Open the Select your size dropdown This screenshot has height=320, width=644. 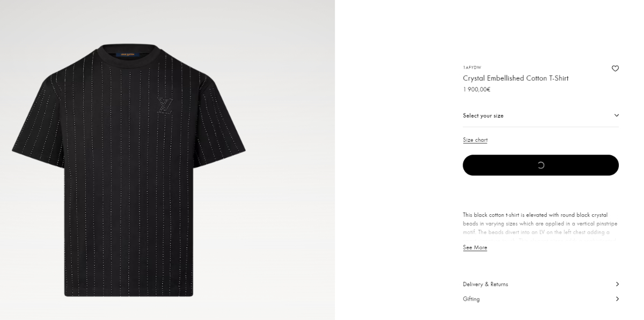[x=540, y=115]
